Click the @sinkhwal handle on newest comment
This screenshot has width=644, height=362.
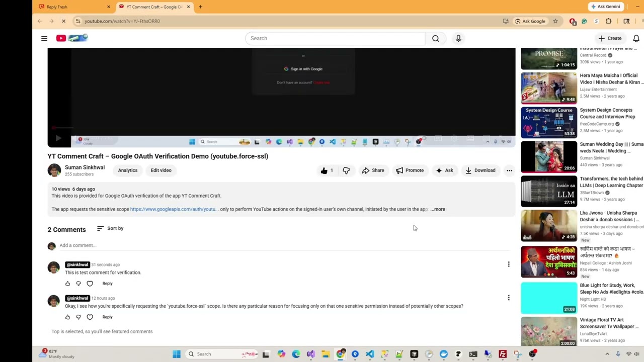pos(77,264)
